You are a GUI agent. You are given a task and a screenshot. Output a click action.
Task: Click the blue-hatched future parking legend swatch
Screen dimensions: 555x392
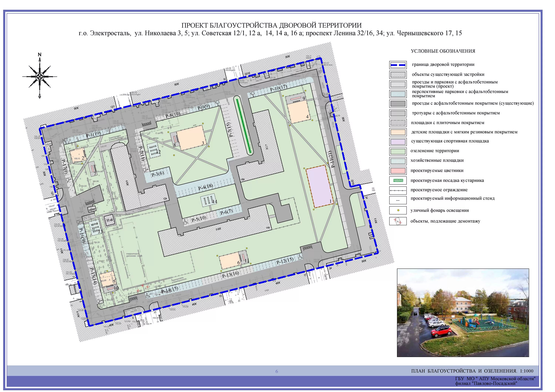coord(398,94)
